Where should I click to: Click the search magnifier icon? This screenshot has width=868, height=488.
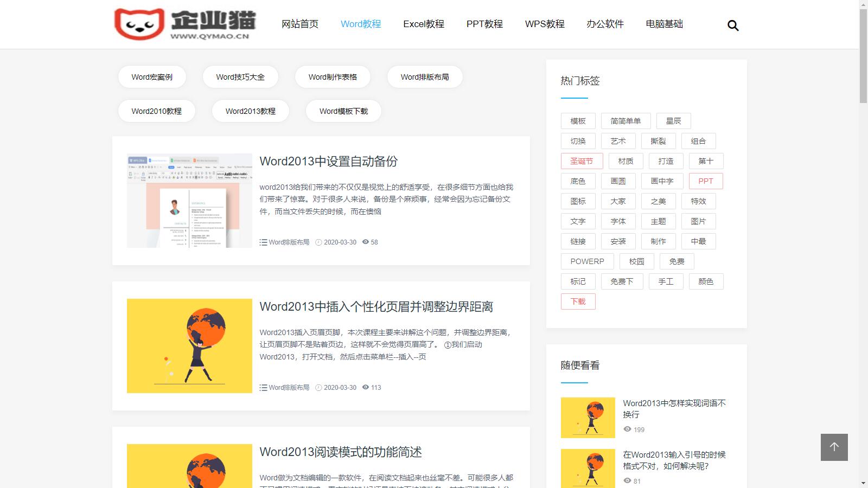click(733, 25)
